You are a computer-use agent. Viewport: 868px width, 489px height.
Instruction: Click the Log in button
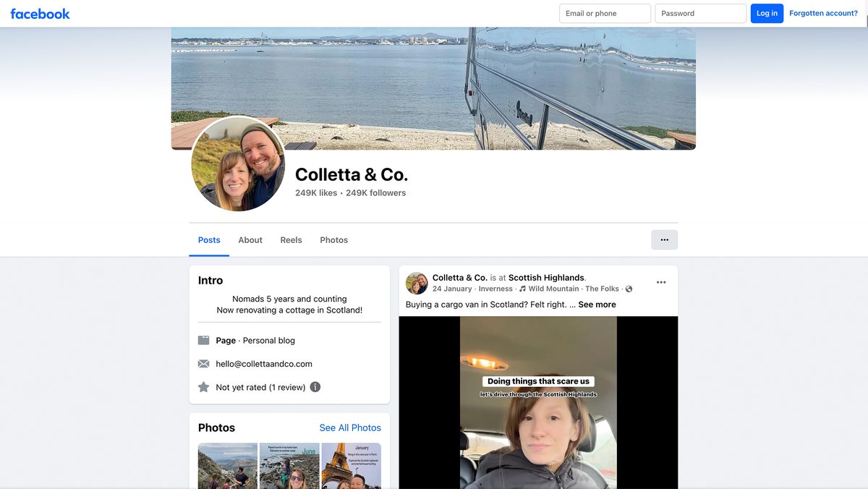(x=767, y=13)
